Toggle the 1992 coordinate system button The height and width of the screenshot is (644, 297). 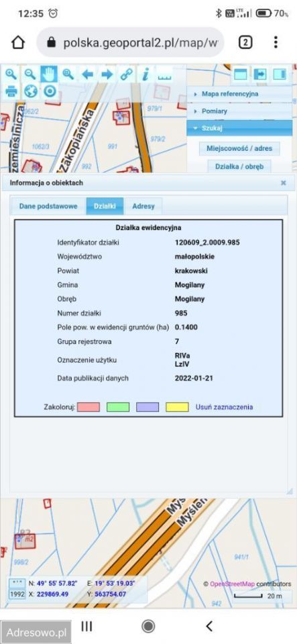(x=17, y=594)
